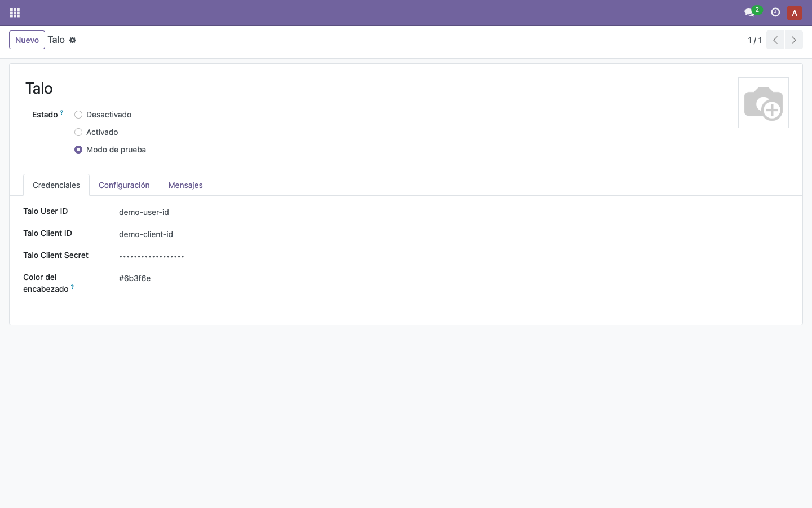Open the conversations icon with 2 badge
812x508 pixels.
click(752, 12)
